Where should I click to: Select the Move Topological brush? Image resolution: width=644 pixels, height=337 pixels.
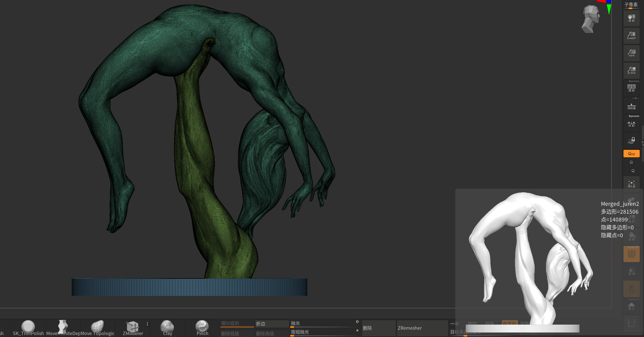(97, 328)
